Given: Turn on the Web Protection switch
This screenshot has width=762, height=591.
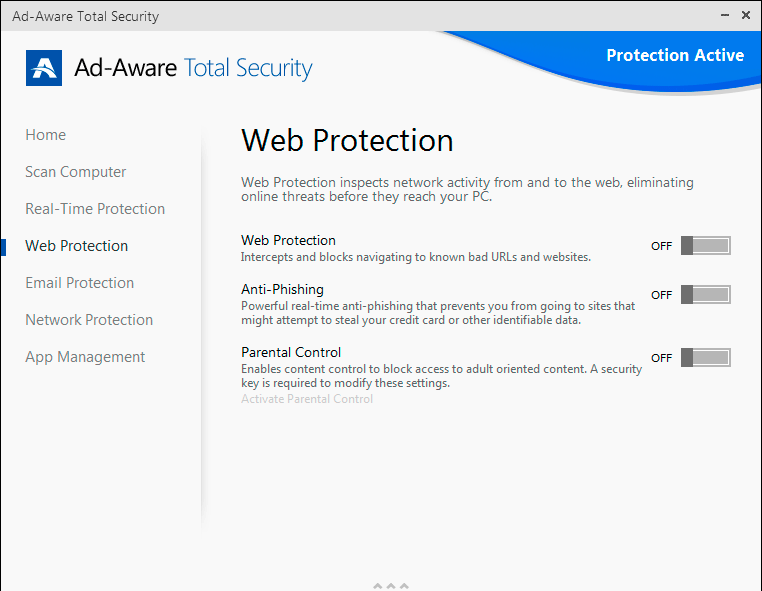Looking at the screenshot, I should (x=706, y=246).
